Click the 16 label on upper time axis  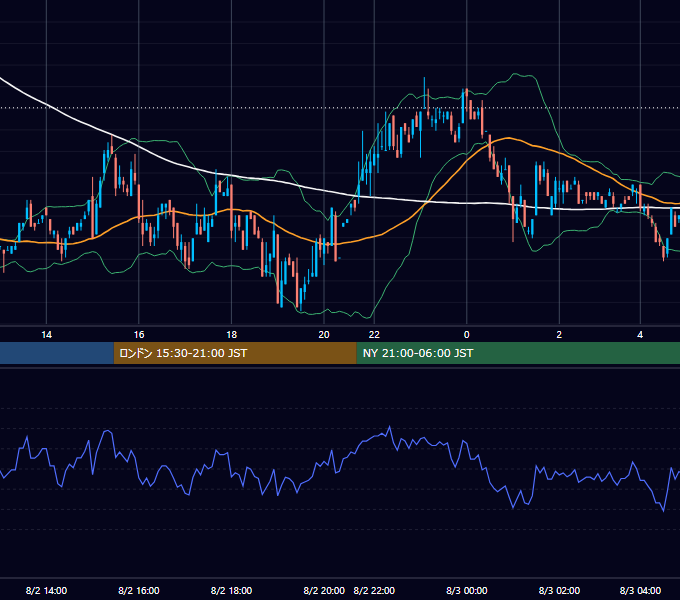[139, 335]
